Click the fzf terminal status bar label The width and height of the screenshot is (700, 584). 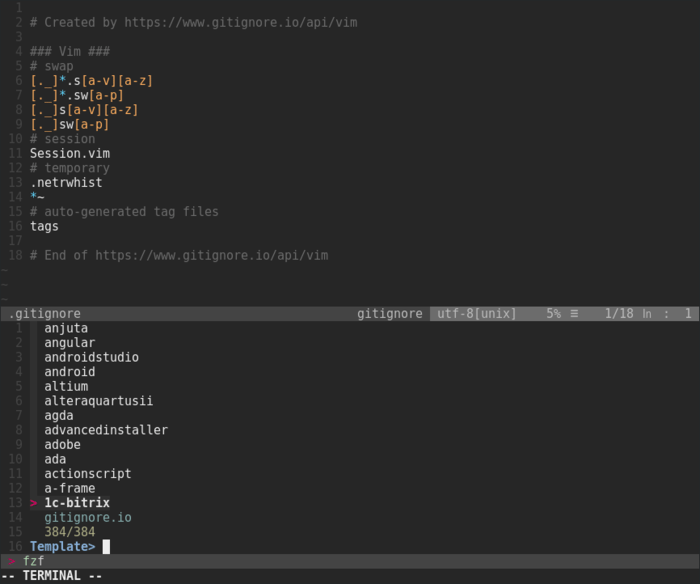click(x=34, y=562)
